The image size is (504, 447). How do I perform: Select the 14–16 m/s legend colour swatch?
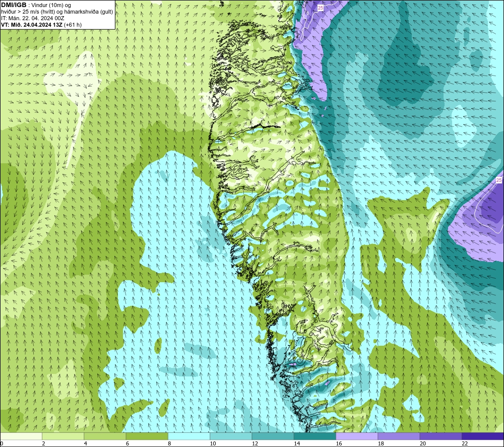point(315,436)
